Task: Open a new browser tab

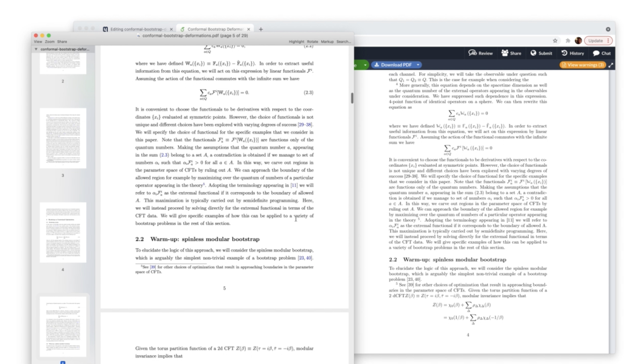Action: [x=261, y=29]
